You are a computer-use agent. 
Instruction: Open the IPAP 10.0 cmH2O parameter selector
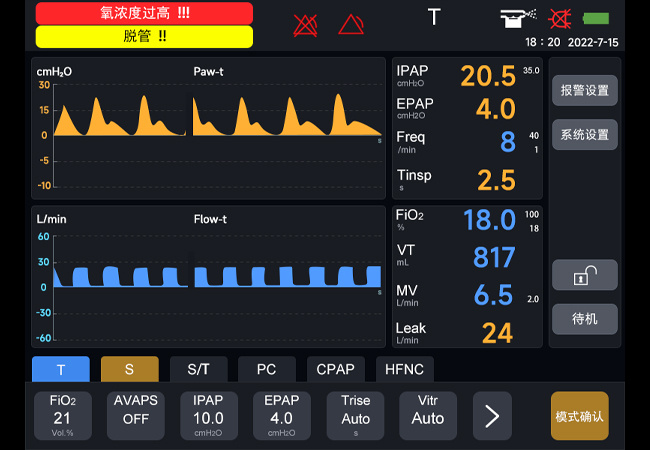pos(208,415)
